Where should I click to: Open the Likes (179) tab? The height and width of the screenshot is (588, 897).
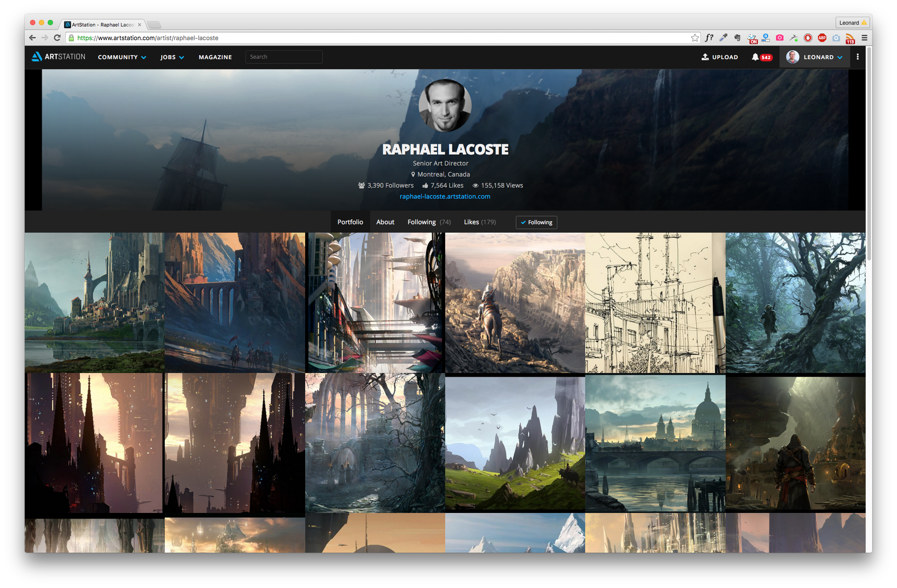pos(480,222)
